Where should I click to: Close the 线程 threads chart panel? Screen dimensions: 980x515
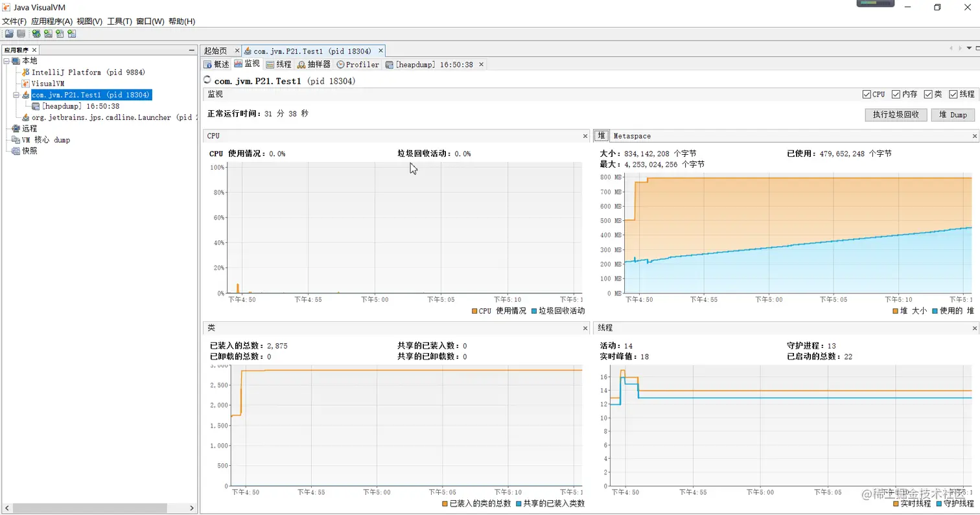pyautogui.click(x=975, y=328)
